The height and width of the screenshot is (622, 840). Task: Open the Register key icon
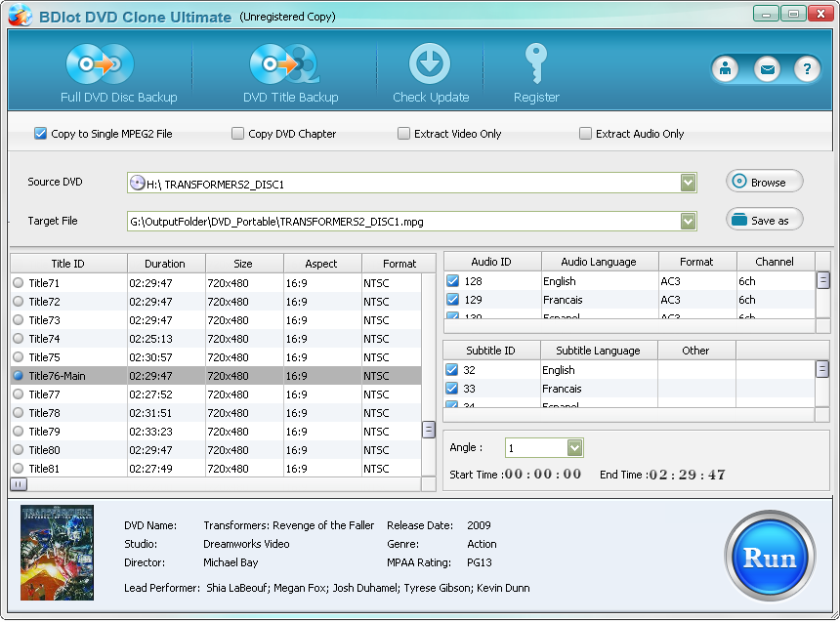click(x=535, y=64)
